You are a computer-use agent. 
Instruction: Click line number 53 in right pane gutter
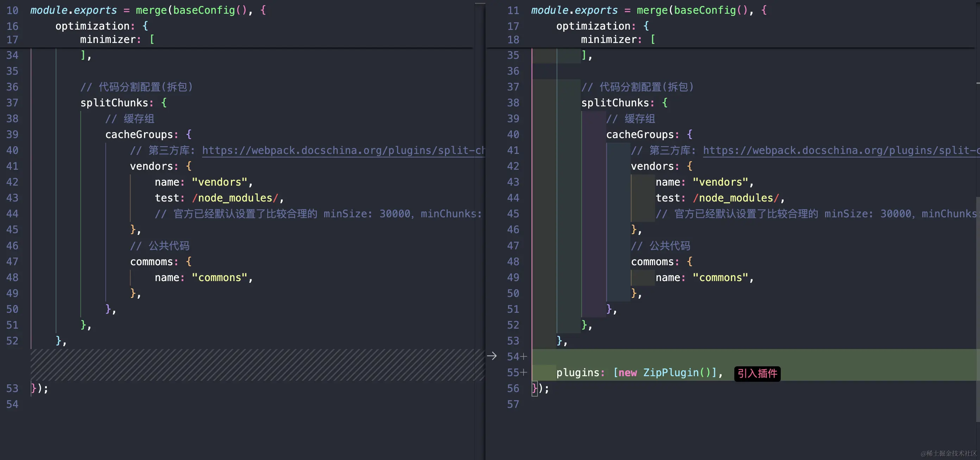pos(513,341)
